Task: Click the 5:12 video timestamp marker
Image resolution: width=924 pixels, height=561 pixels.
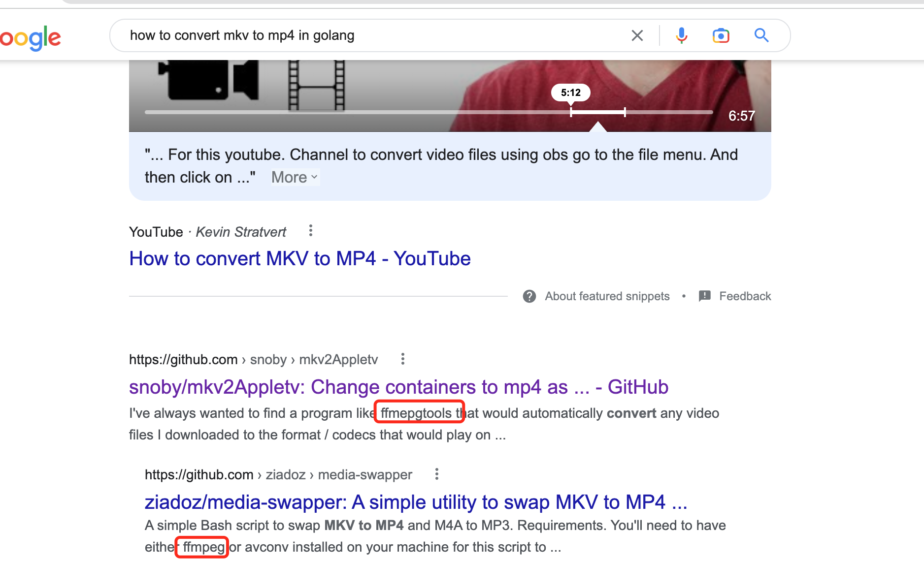Action: click(x=570, y=93)
